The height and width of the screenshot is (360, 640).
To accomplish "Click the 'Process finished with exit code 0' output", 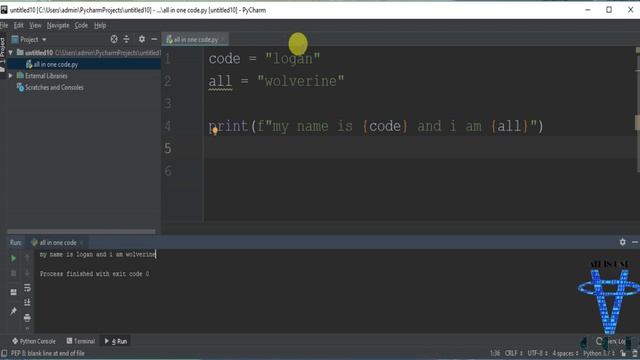I will click(x=94, y=274).
